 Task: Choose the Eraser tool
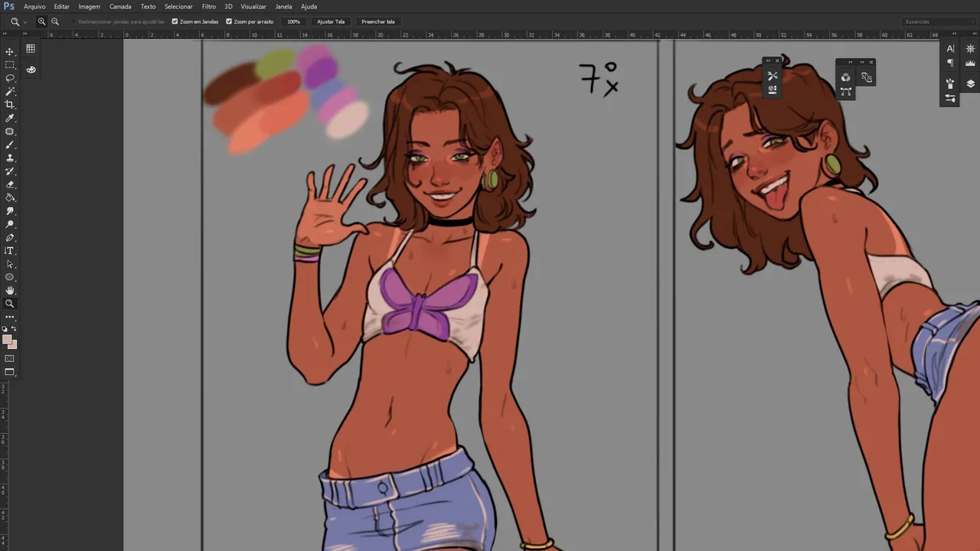10,184
